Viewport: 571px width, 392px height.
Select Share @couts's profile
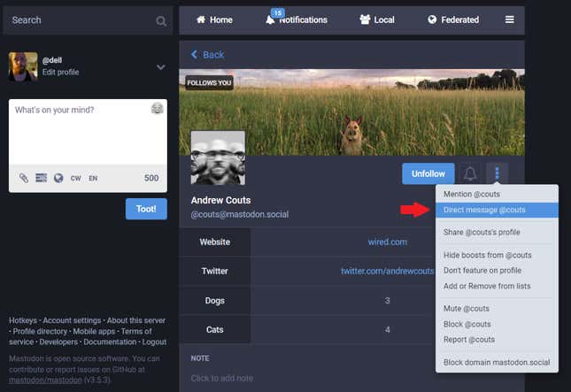(x=497, y=232)
